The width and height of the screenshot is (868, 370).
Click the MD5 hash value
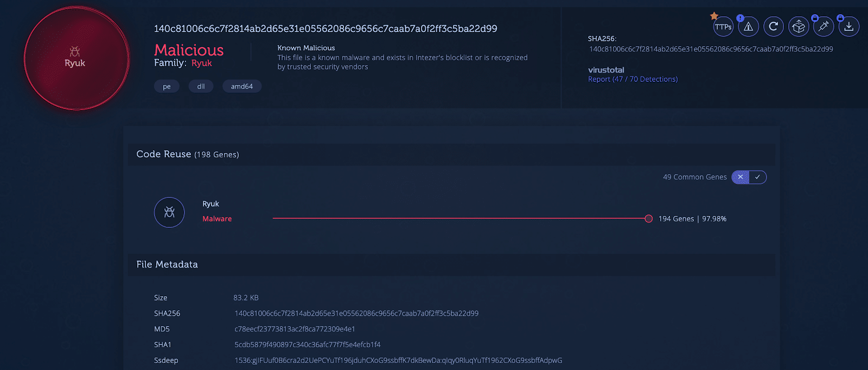point(295,329)
